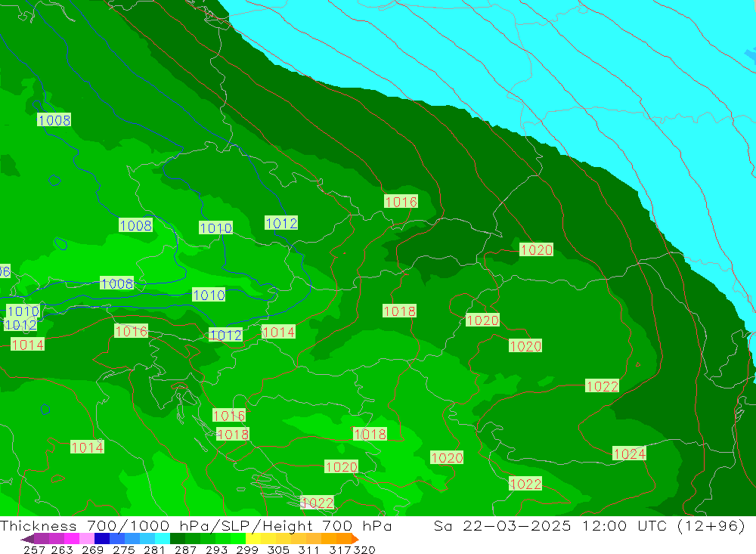The height and width of the screenshot is (554, 756).
Task: Click the 275 legend value
Action: pyautogui.click(x=123, y=549)
